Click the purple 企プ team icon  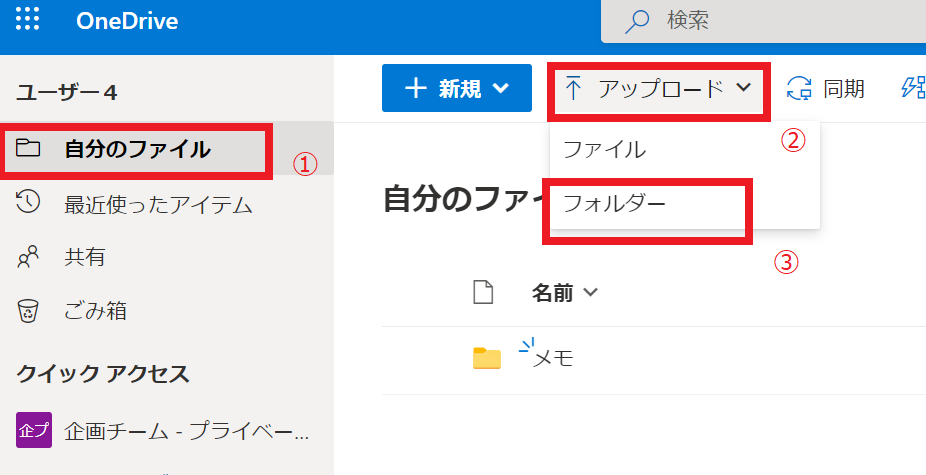34,430
